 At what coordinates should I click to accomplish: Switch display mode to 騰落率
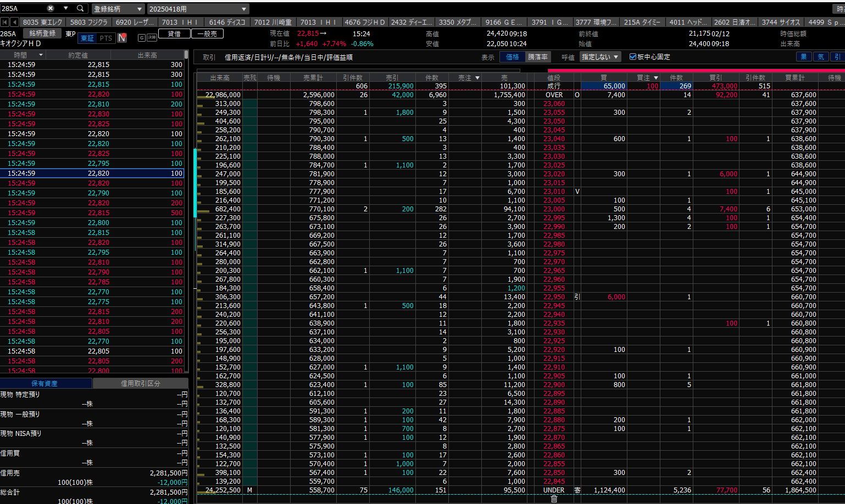tap(538, 57)
